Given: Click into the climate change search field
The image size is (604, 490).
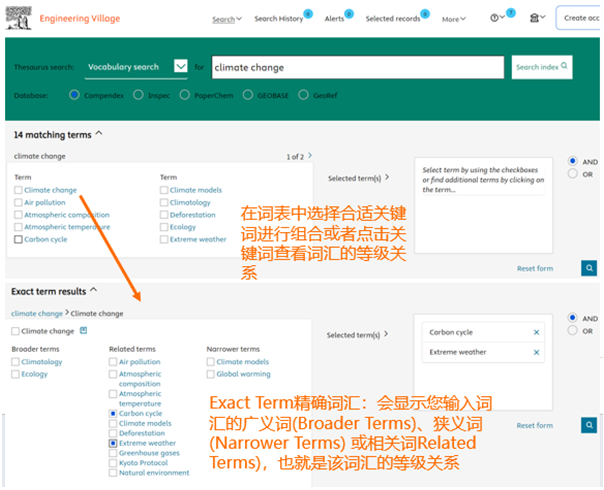Looking at the screenshot, I should 355,67.
